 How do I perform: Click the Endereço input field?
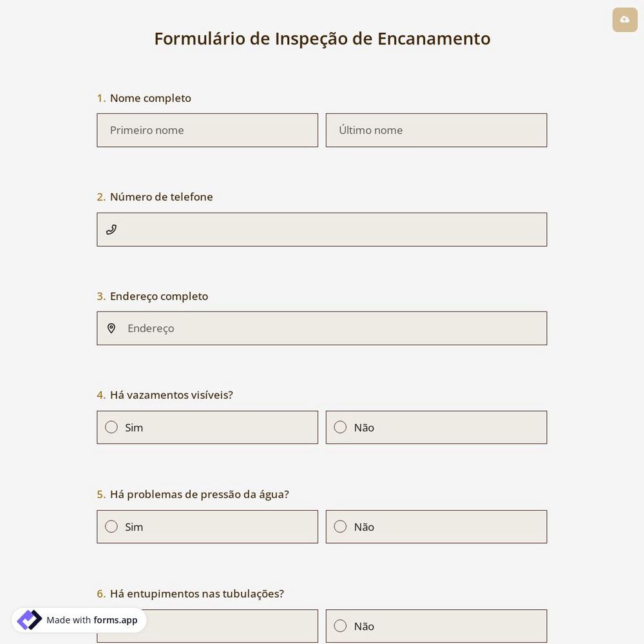click(322, 328)
